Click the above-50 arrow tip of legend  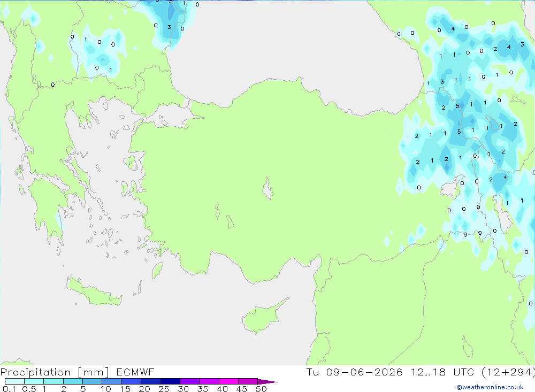click(267, 381)
